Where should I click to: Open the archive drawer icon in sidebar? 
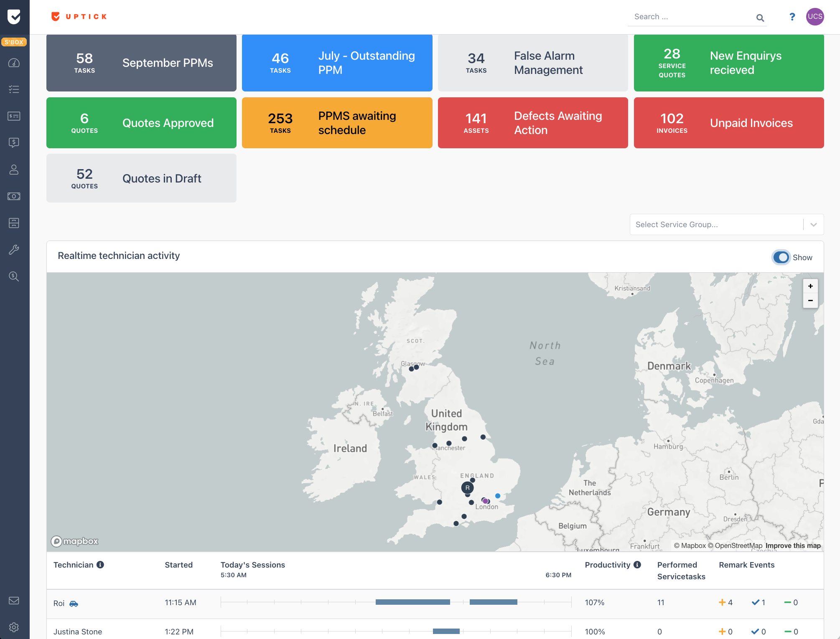click(14, 223)
